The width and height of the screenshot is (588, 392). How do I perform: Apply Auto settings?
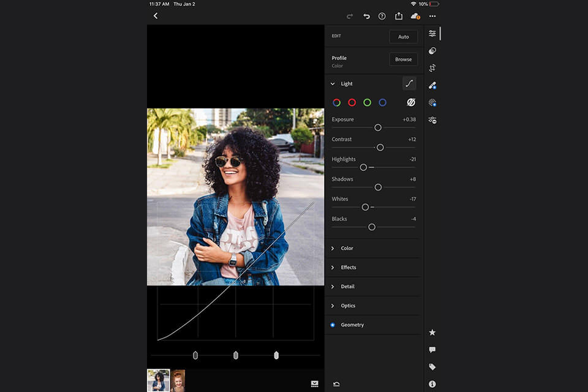point(403,37)
